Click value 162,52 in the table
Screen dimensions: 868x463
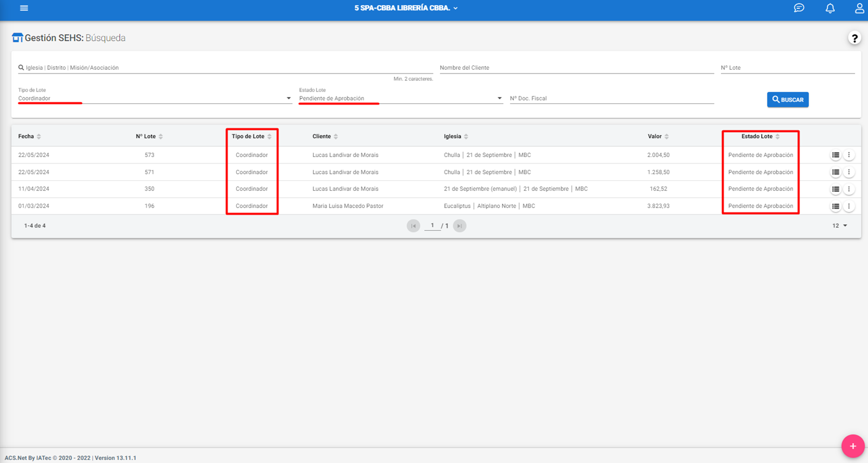[x=658, y=189]
